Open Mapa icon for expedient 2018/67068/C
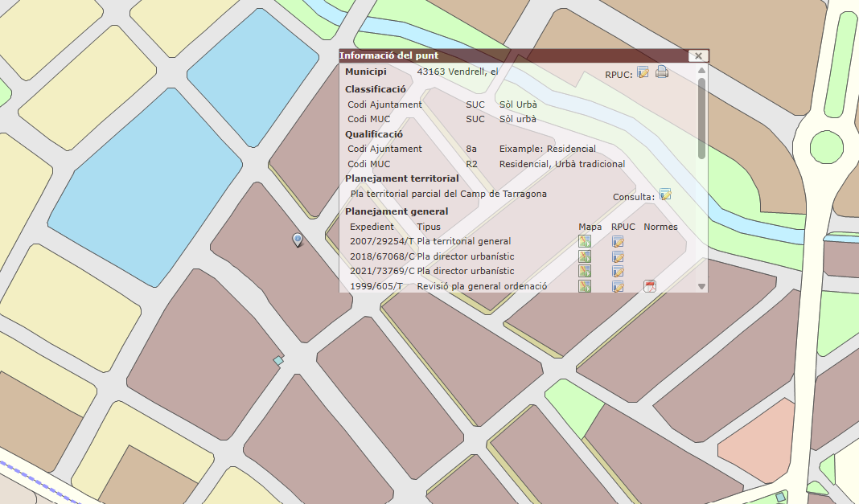This screenshot has height=504, width=859. pyautogui.click(x=585, y=256)
